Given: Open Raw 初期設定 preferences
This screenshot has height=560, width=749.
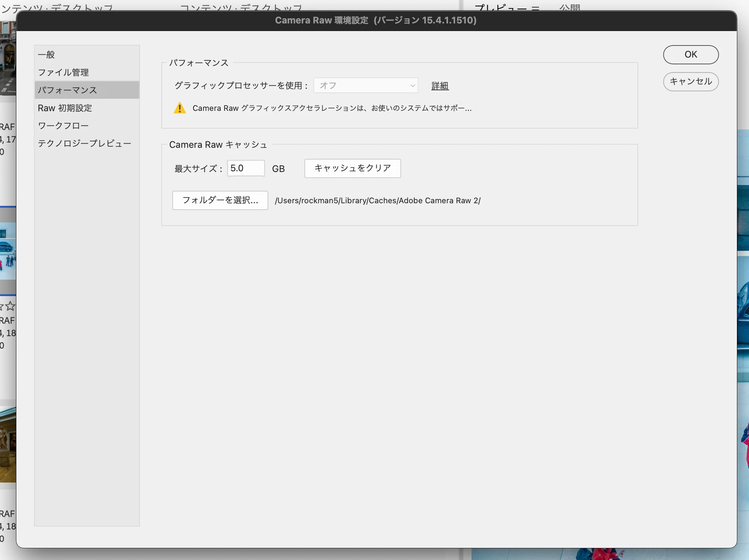Looking at the screenshot, I should click(65, 108).
